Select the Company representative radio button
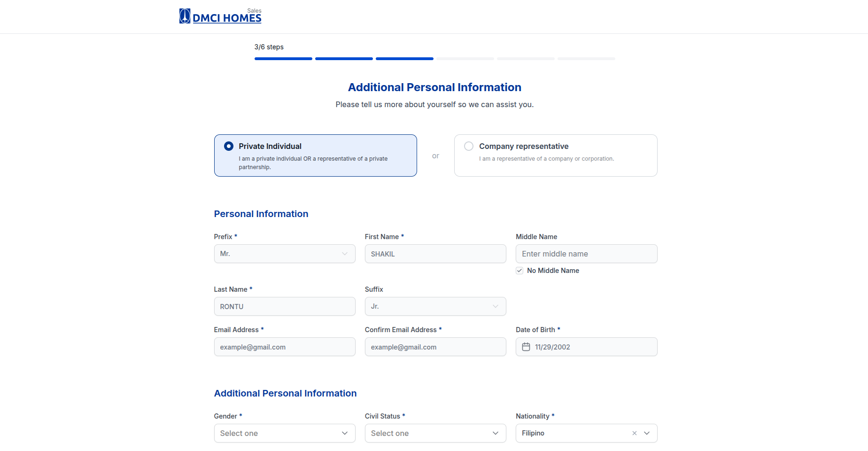This screenshot has height=451, width=868. click(x=469, y=146)
